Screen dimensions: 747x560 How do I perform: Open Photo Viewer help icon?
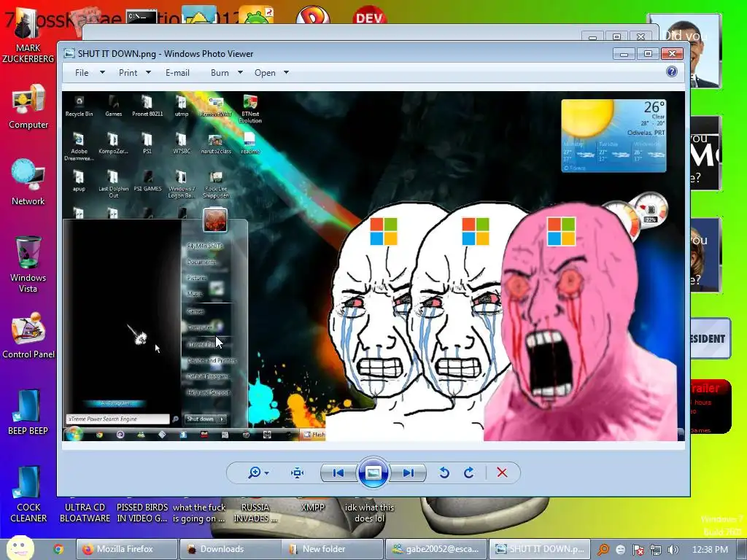pyautogui.click(x=672, y=72)
